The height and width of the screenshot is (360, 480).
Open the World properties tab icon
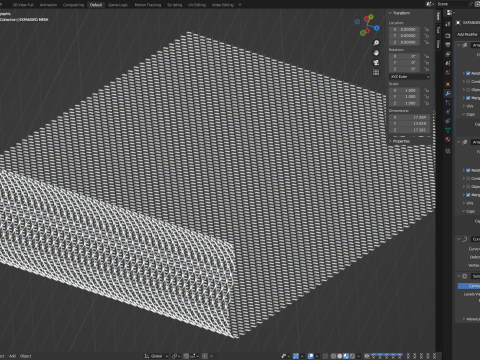click(448, 73)
